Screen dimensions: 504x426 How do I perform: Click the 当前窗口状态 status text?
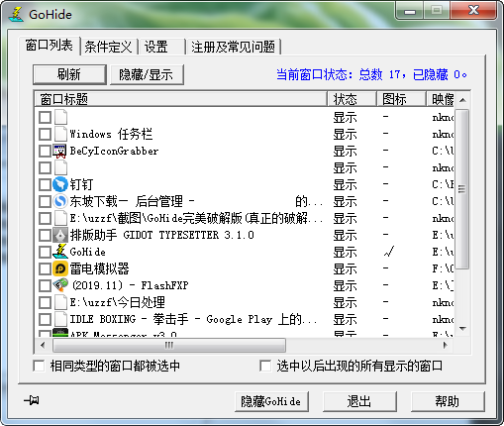(x=371, y=74)
